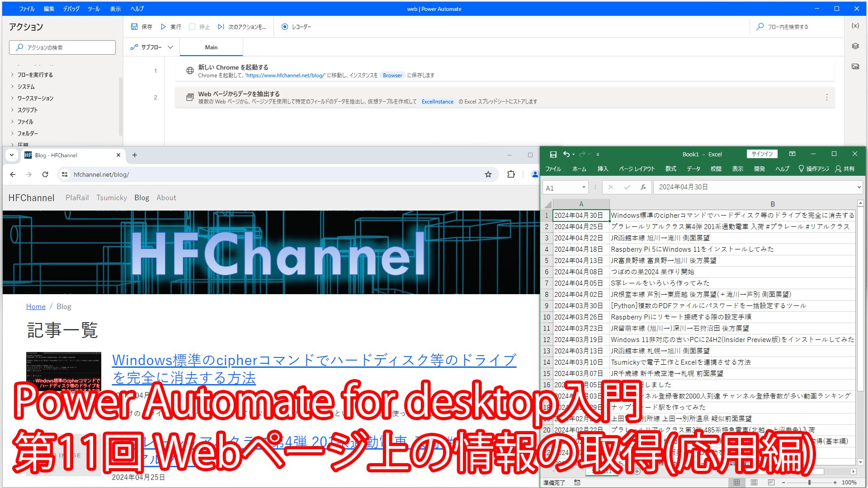Focus the アクションの検索 search box
This screenshot has width=868, height=488.
pos(62,47)
